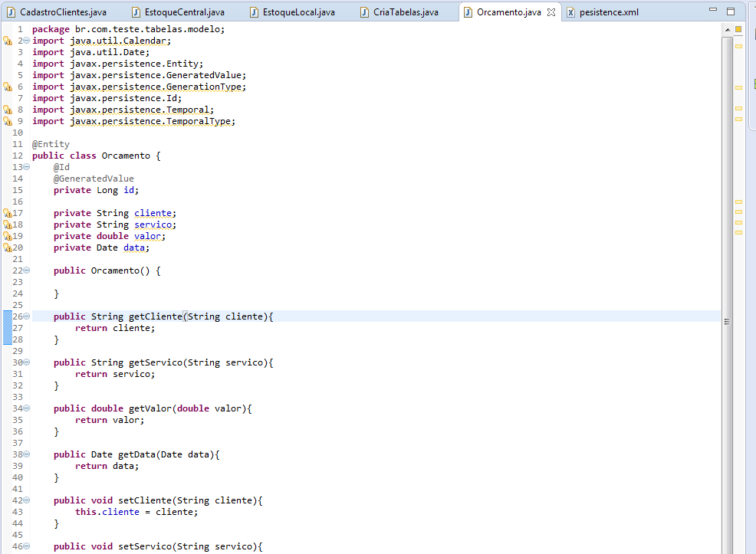
Task: Place cursor on the package declaration line
Action: point(128,29)
